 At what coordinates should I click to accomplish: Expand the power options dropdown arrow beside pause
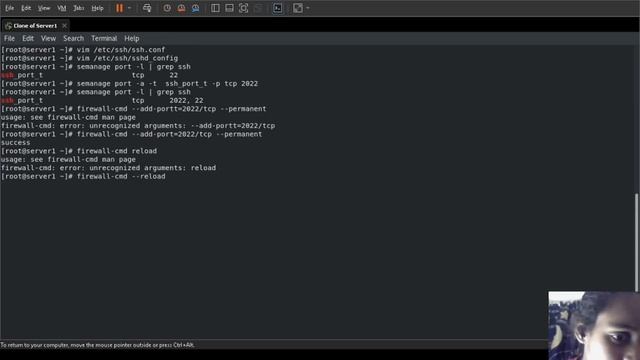129,8
